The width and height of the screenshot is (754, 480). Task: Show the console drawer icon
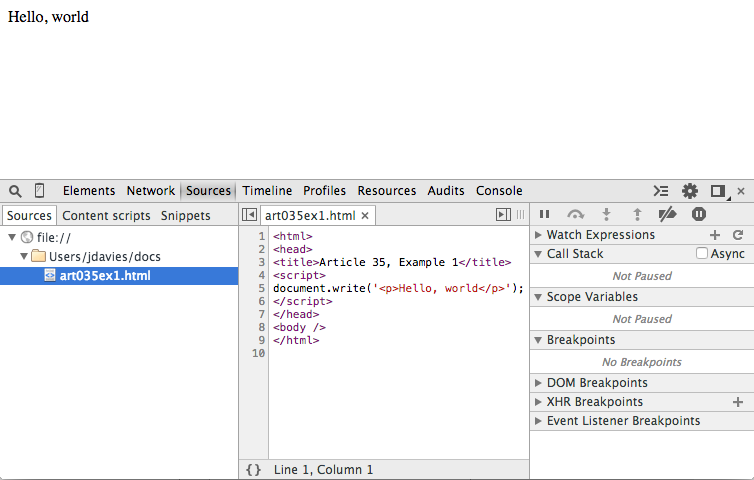point(661,191)
